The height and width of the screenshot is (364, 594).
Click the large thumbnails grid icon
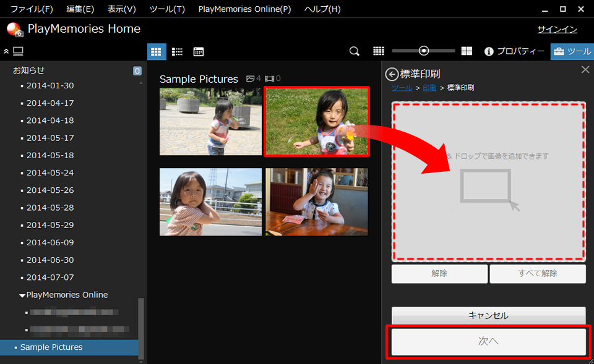click(467, 51)
